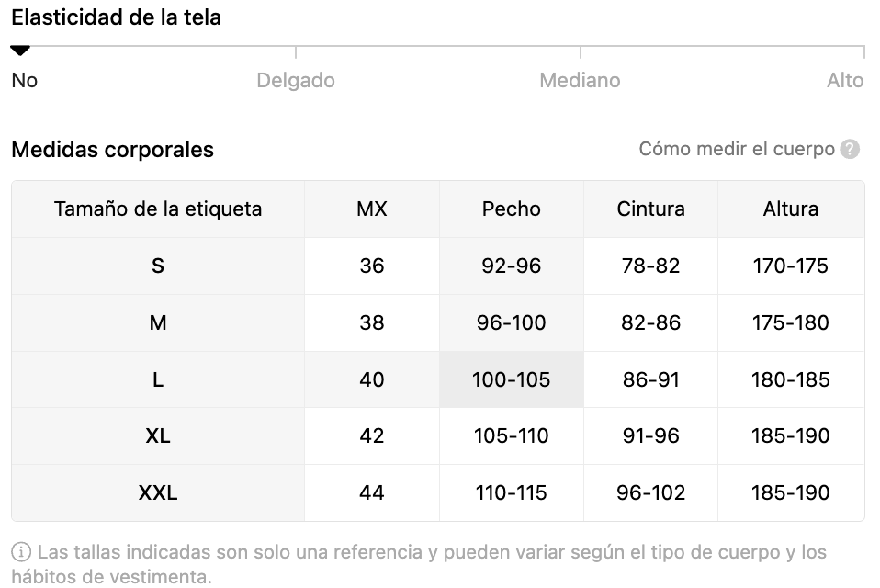Select the black elasticity slider marker
The height and width of the screenshot is (588, 880).
(20, 51)
